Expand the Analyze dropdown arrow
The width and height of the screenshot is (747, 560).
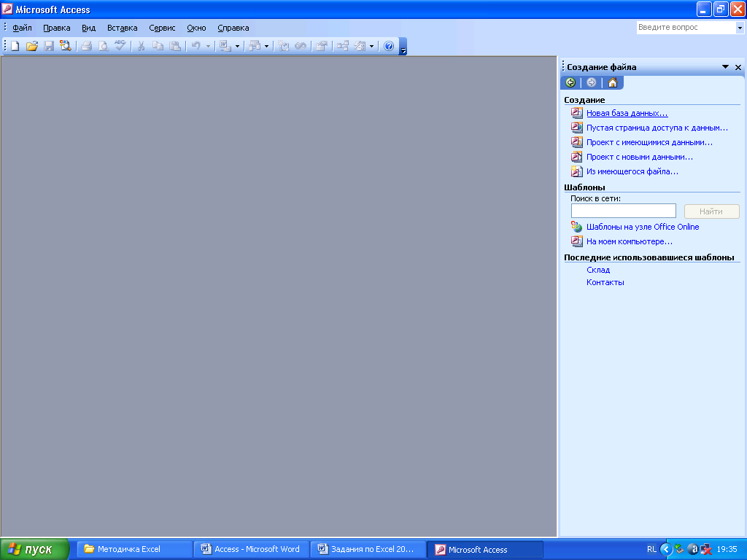[x=266, y=46]
